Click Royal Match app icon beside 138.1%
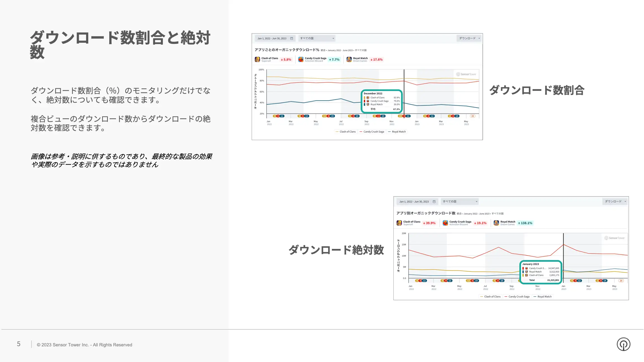The height and width of the screenshot is (362, 644). [x=496, y=223]
